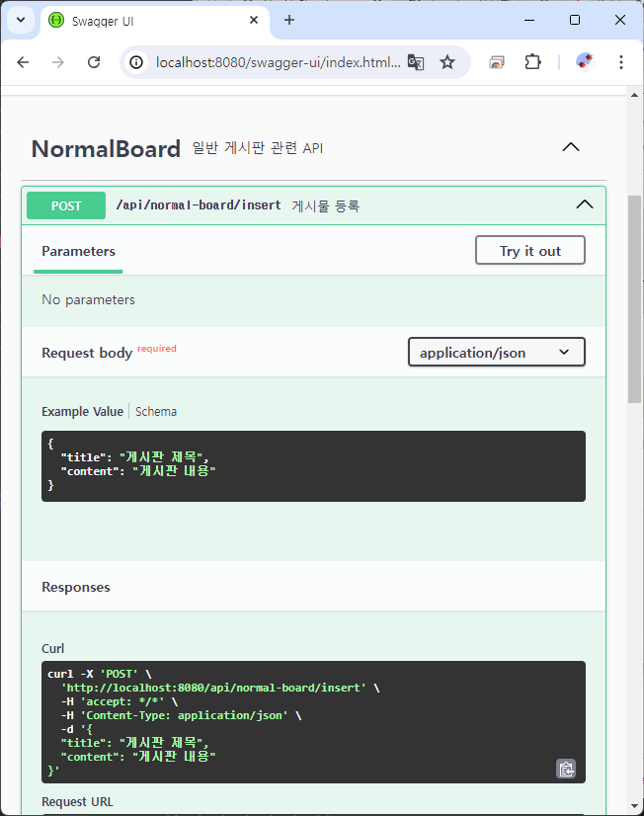Reload the Swagger UI page
The height and width of the screenshot is (816, 644).
94,62
